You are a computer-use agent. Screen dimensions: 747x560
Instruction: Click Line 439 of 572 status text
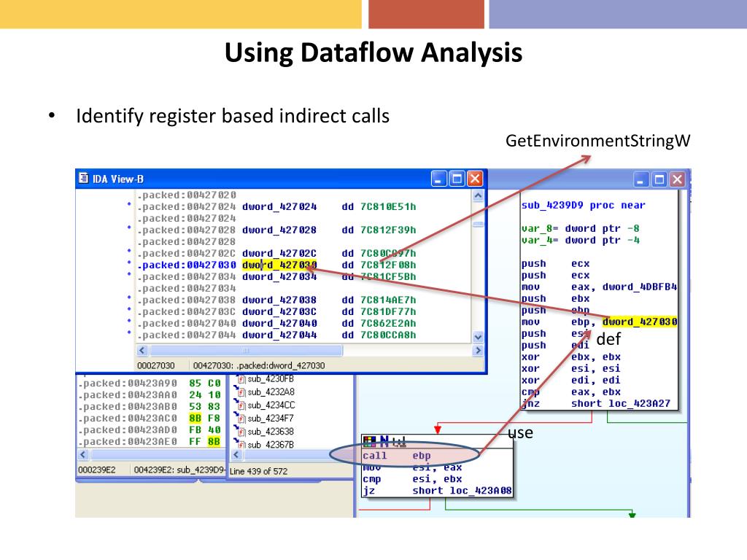click(259, 471)
